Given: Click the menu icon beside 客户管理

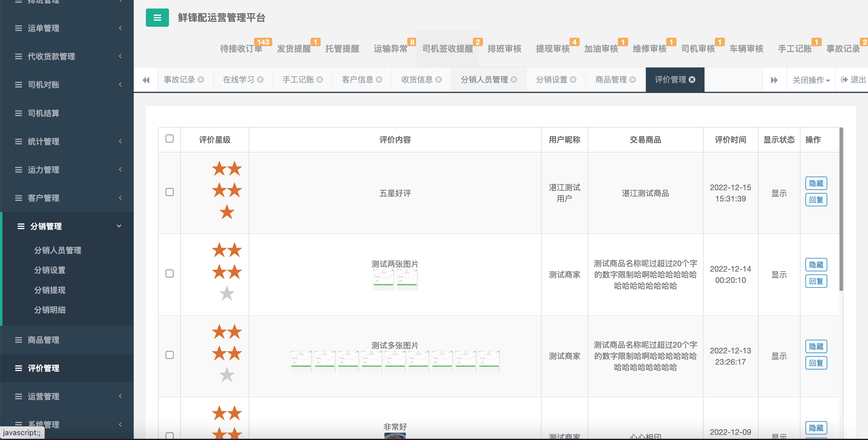Looking at the screenshot, I should pos(19,198).
